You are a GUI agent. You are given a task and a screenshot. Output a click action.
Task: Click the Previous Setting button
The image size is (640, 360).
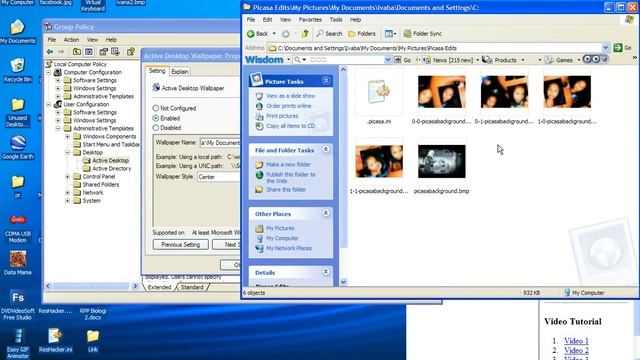pyautogui.click(x=180, y=244)
